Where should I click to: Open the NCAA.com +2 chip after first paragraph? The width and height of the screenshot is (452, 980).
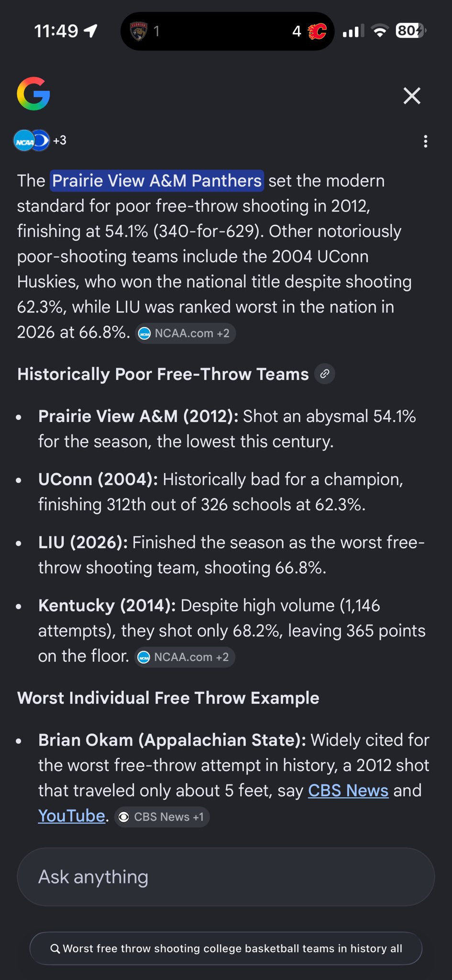185,334
